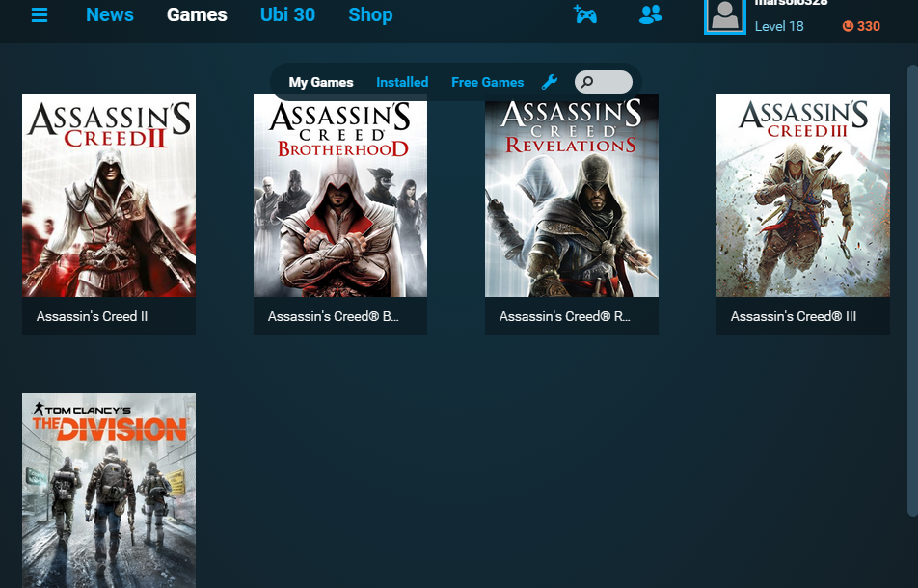Screen dimensions: 918x588
Task: Click the "Assassin's Creed® B..." title label
Action: pyautogui.click(x=333, y=316)
